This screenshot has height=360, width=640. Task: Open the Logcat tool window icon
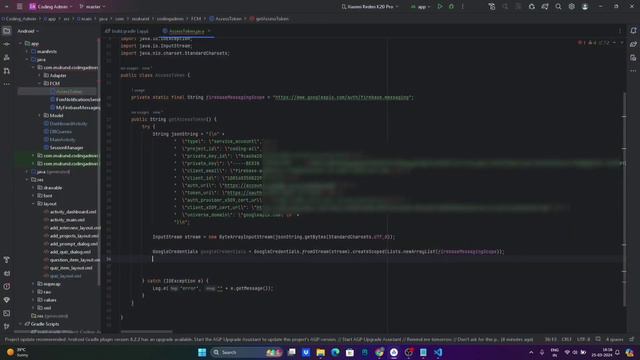[x=7, y=273]
